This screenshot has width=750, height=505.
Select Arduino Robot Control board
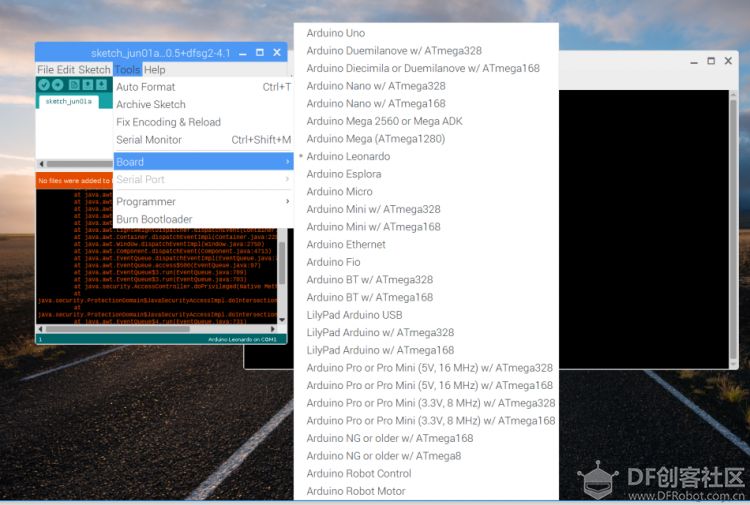[x=426, y=473]
